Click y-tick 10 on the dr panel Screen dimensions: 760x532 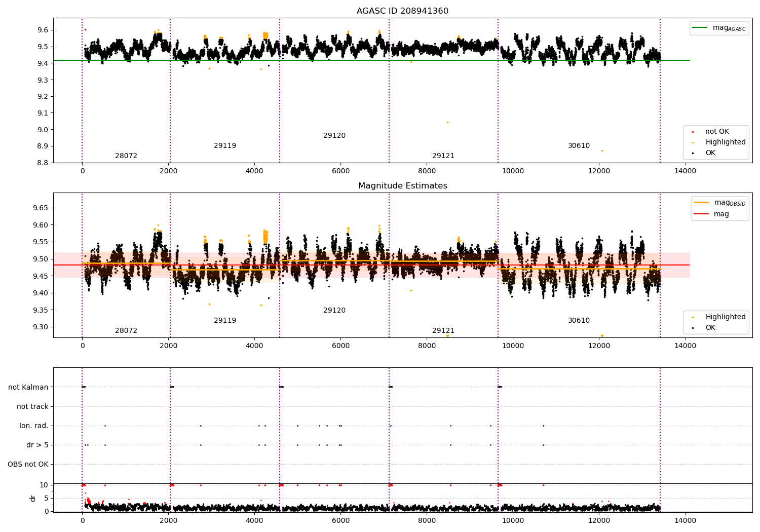[44, 485]
